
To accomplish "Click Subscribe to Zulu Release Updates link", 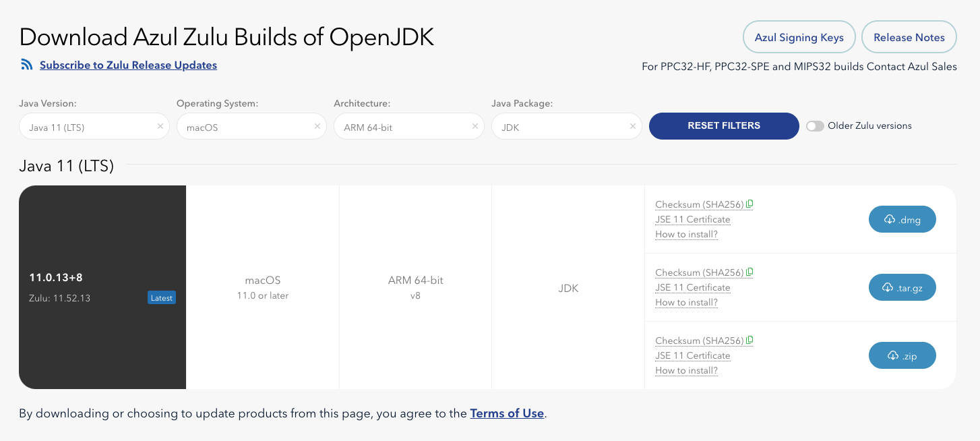I will pos(128,65).
